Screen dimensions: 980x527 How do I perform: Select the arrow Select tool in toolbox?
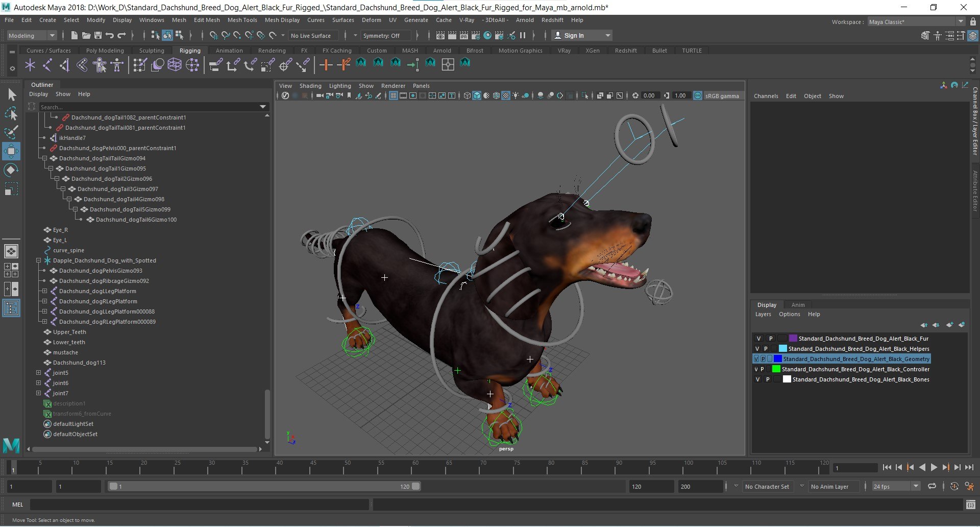click(11, 95)
